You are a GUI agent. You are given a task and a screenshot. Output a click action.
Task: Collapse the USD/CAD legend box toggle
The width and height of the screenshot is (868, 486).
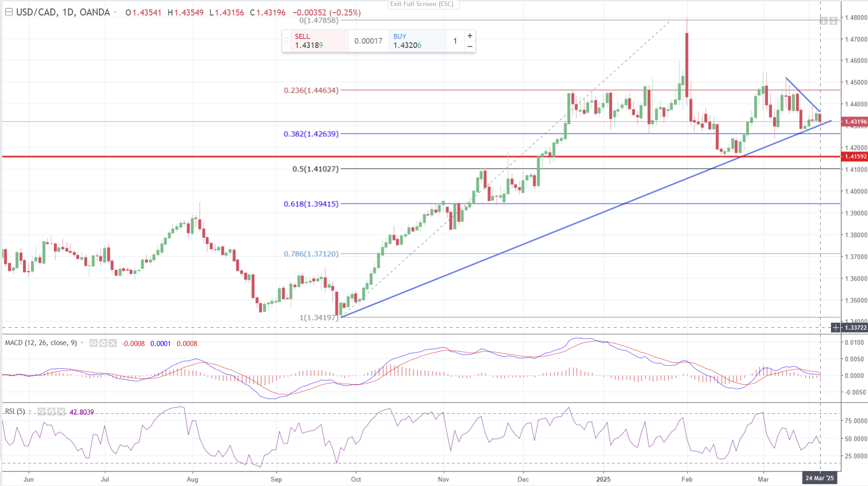pos(8,12)
